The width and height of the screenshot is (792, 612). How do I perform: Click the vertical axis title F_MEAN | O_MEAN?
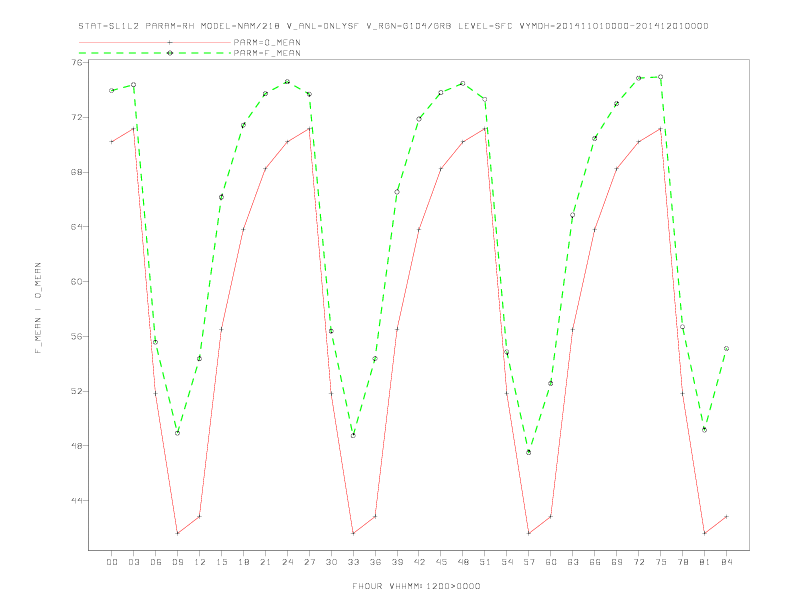point(38,308)
